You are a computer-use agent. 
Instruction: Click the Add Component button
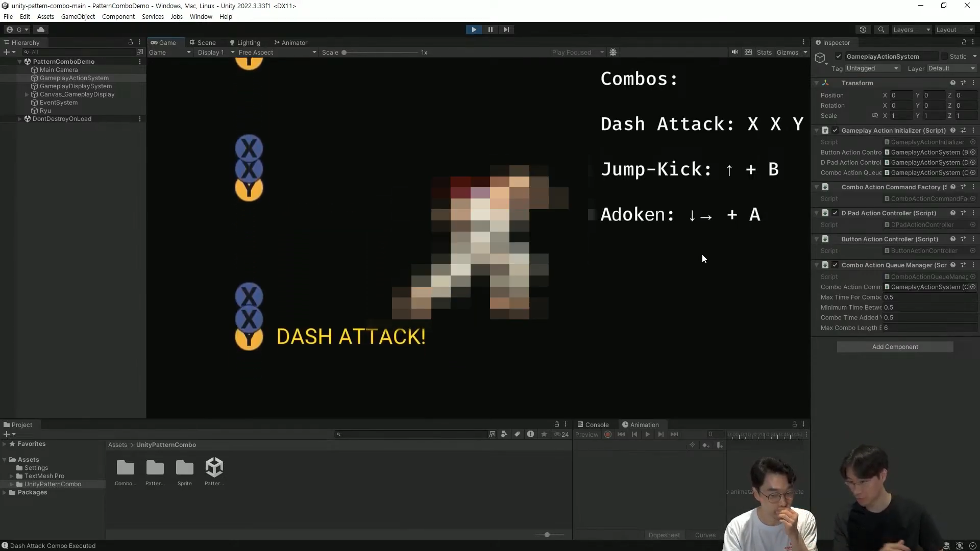click(x=894, y=347)
